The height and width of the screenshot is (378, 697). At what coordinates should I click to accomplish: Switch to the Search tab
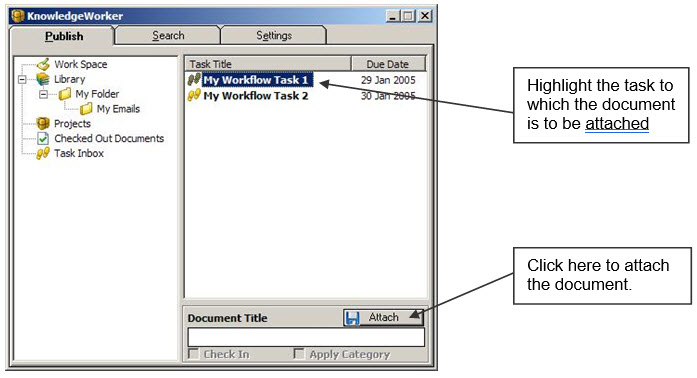pos(168,36)
